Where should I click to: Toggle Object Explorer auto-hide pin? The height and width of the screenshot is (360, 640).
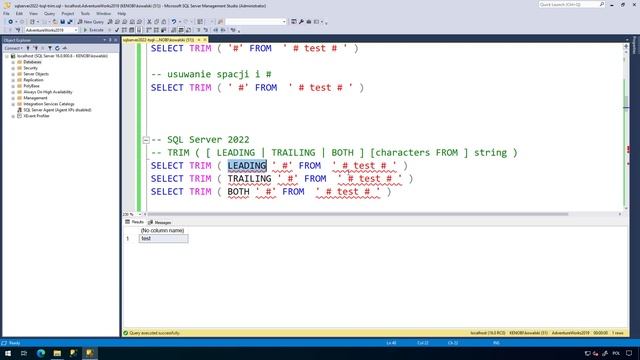pyautogui.click(x=110, y=40)
